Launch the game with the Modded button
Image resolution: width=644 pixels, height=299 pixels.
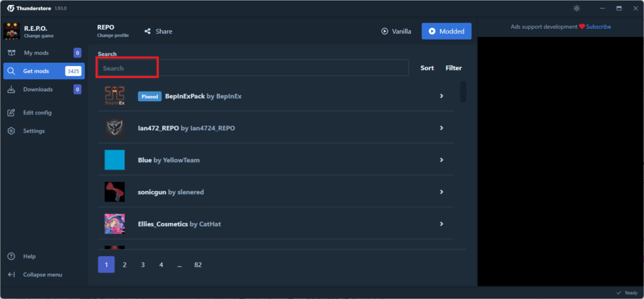[447, 31]
